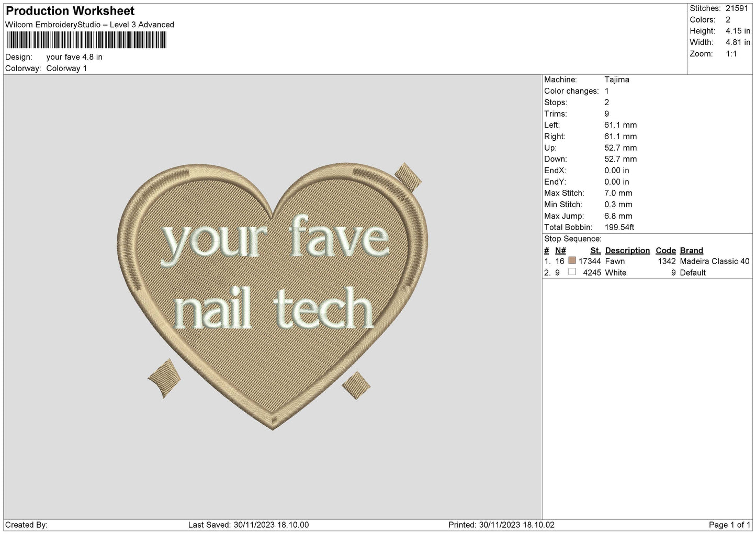Click the barcode under the worksheet title
Screen dimensions: 756x534
point(86,40)
